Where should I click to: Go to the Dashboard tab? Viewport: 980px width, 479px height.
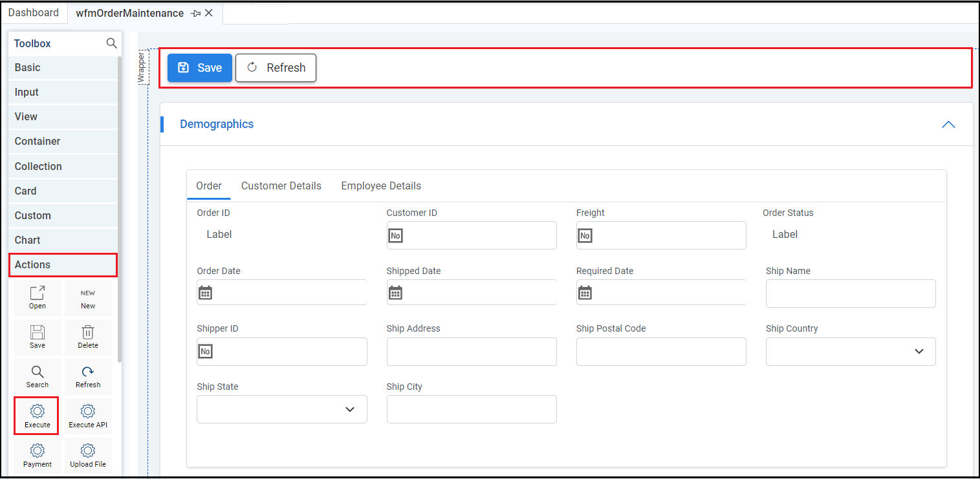point(34,13)
